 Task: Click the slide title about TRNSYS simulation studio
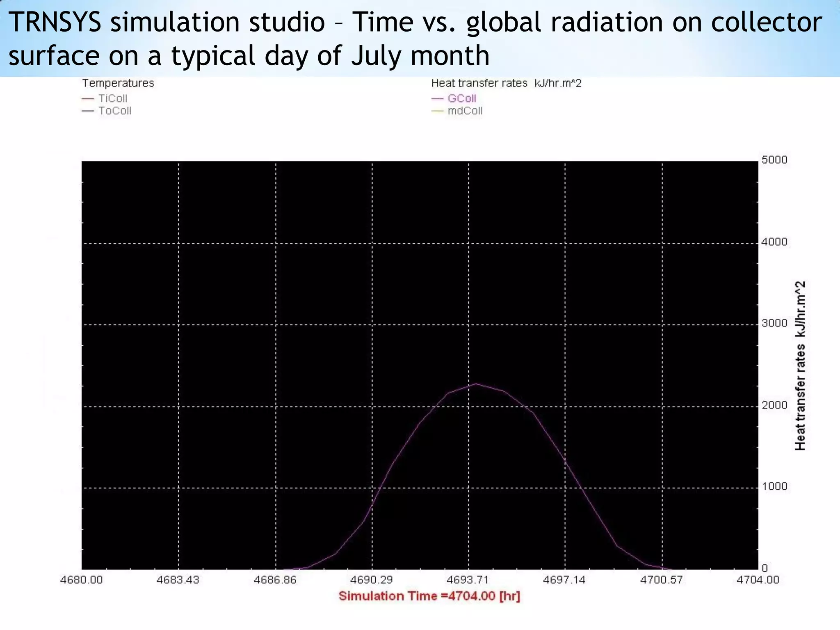pos(415,39)
